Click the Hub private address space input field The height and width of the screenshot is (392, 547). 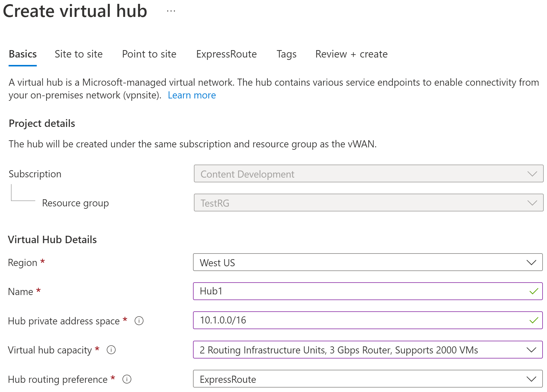pos(326,320)
